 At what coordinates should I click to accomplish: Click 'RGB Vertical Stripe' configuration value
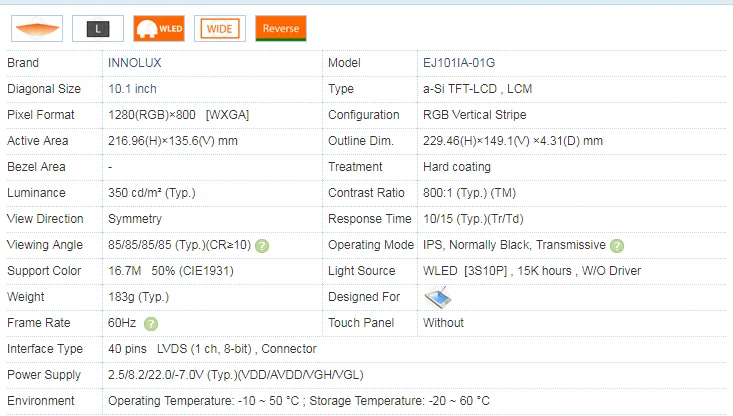point(474,115)
